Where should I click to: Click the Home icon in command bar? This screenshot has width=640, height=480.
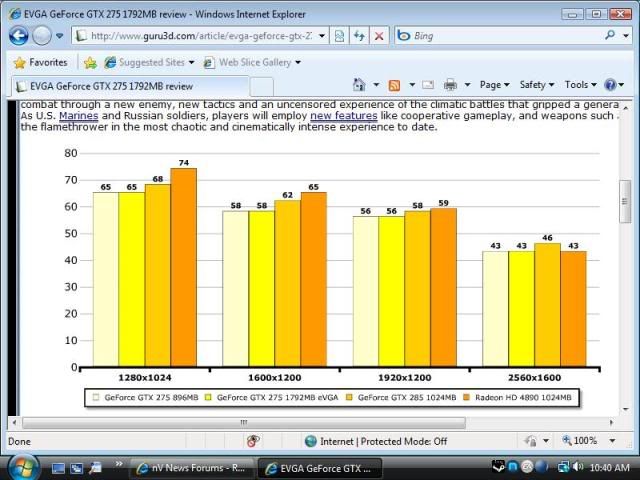(x=359, y=85)
